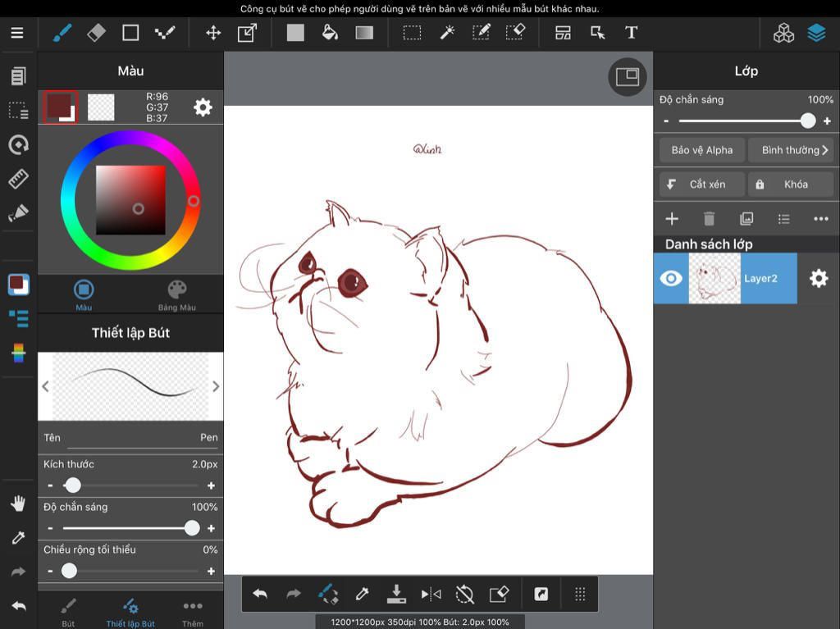840x629 pixels.
Task: Select the Fill color square tool
Action: coord(295,33)
